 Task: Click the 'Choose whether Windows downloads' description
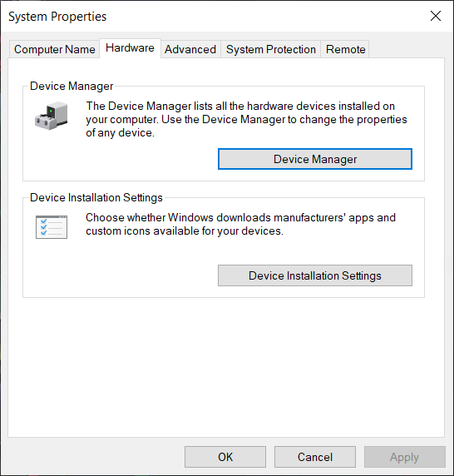pos(240,224)
